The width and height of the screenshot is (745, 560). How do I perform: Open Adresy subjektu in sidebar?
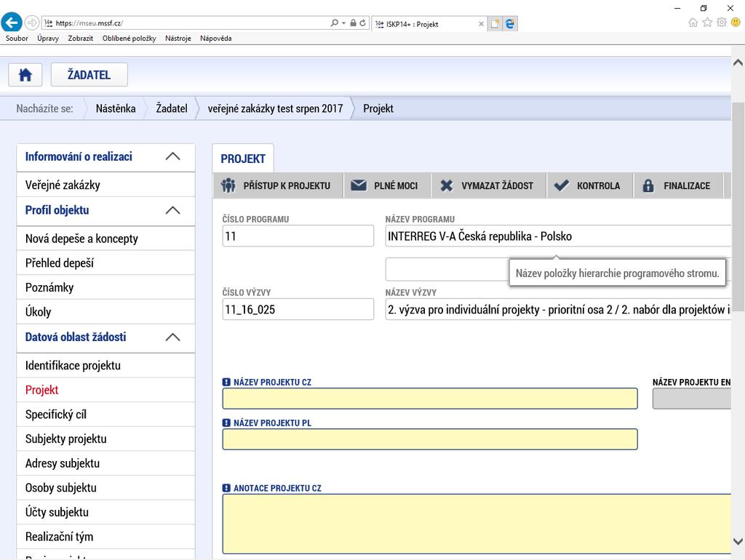106,463
